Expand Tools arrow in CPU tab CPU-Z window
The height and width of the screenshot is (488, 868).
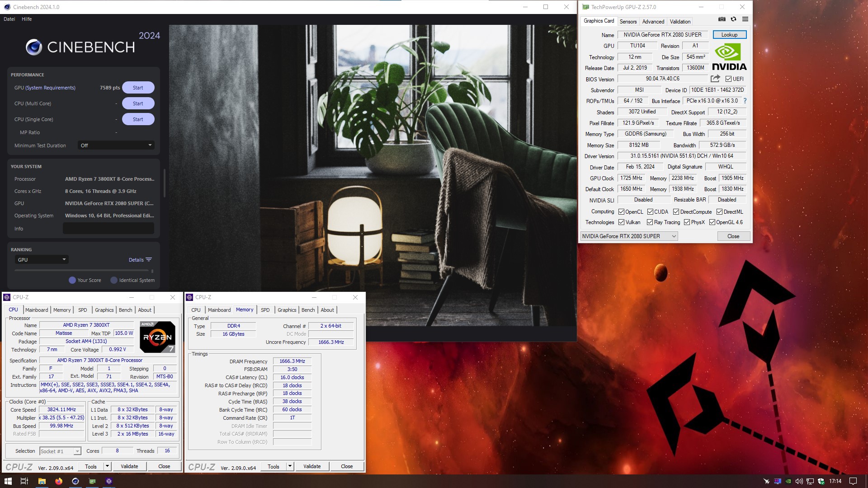(107, 466)
